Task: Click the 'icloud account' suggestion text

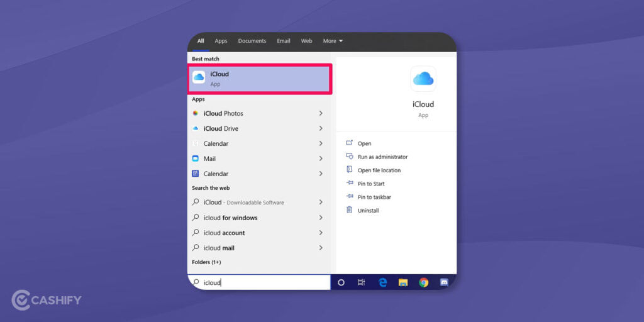Action: click(x=225, y=233)
